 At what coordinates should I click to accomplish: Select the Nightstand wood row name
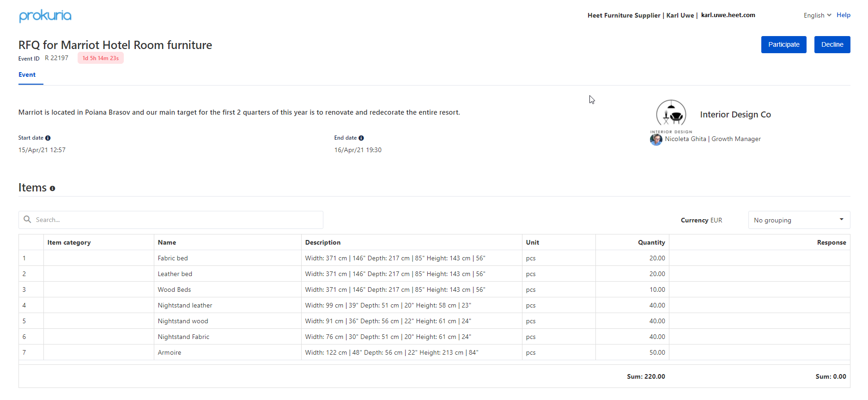pos(183,321)
